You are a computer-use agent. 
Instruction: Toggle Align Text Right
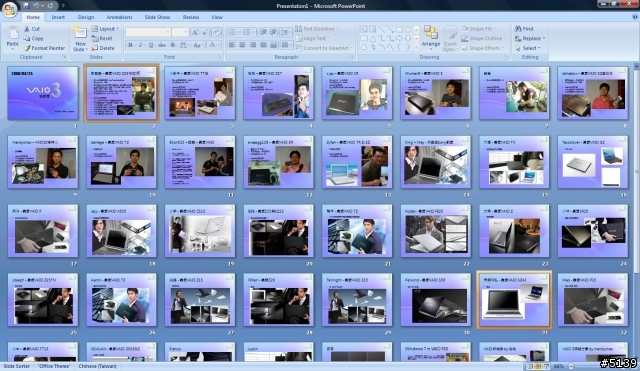(253, 45)
